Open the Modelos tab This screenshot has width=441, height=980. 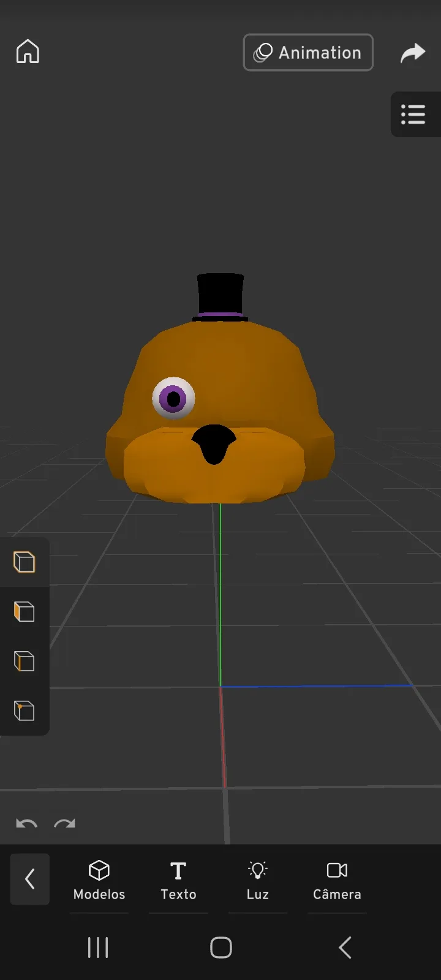(x=99, y=880)
